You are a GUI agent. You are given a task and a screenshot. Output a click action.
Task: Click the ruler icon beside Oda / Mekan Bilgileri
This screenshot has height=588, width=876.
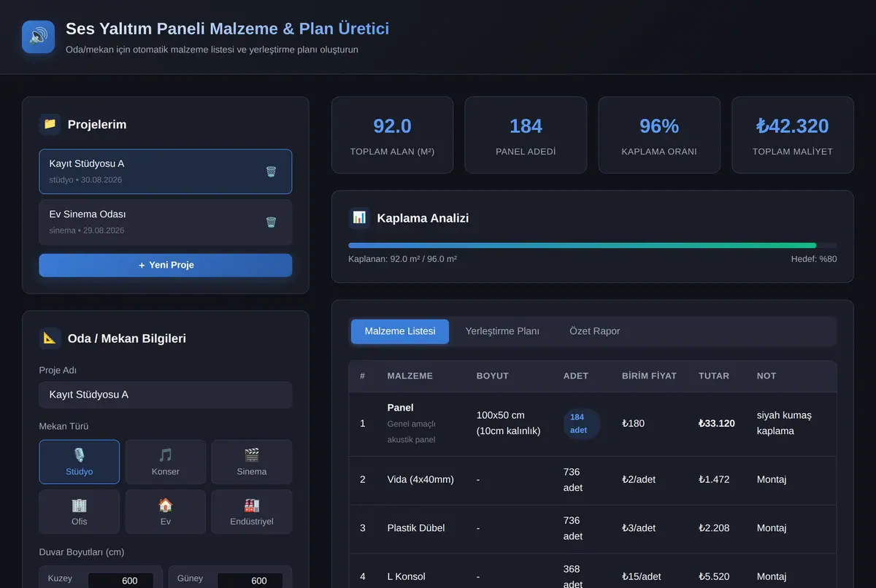pos(50,338)
